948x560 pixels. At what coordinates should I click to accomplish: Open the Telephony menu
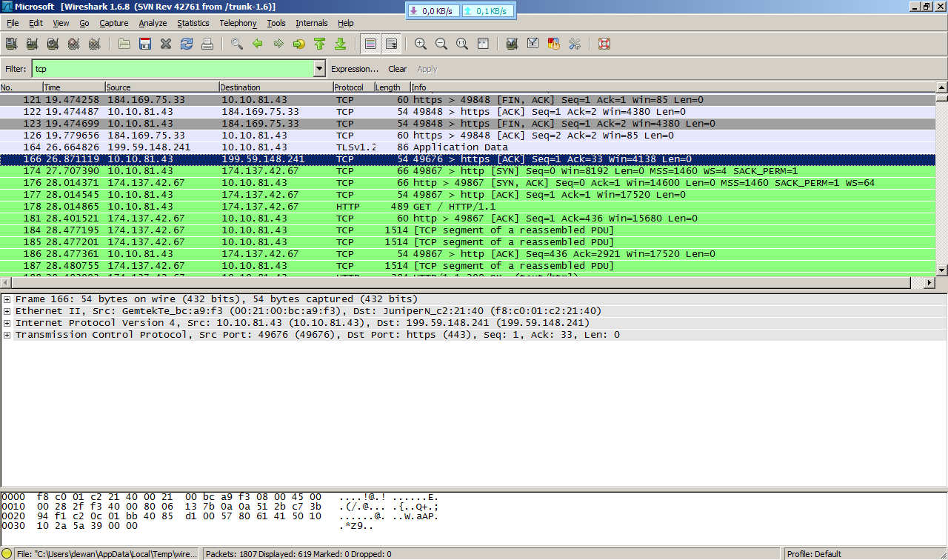238,23
